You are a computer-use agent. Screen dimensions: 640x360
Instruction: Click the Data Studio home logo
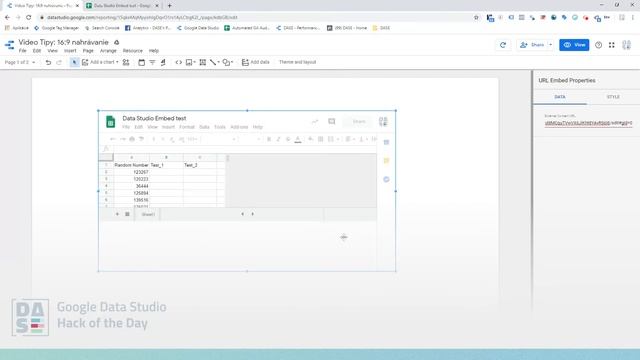(9, 45)
